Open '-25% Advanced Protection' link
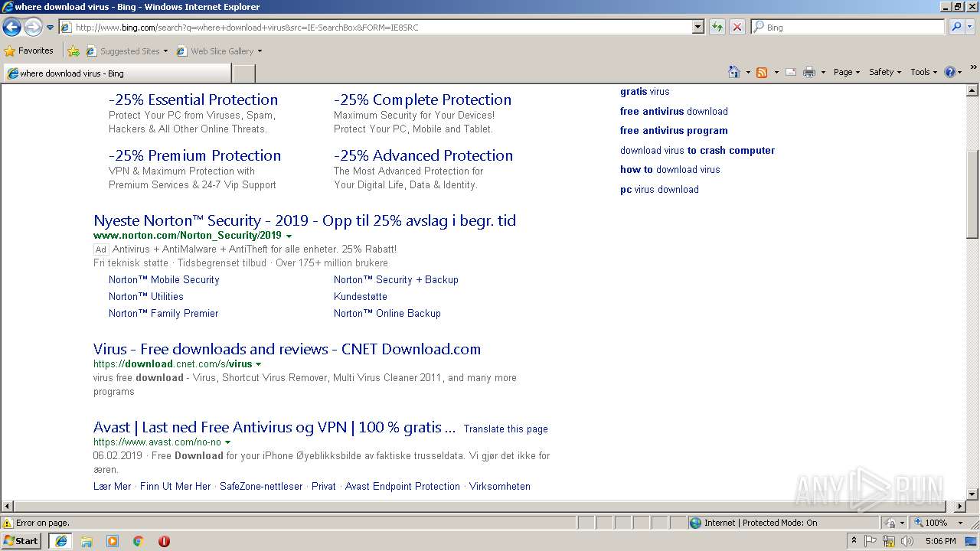The width and height of the screenshot is (980, 551). pyautogui.click(x=423, y=155)
